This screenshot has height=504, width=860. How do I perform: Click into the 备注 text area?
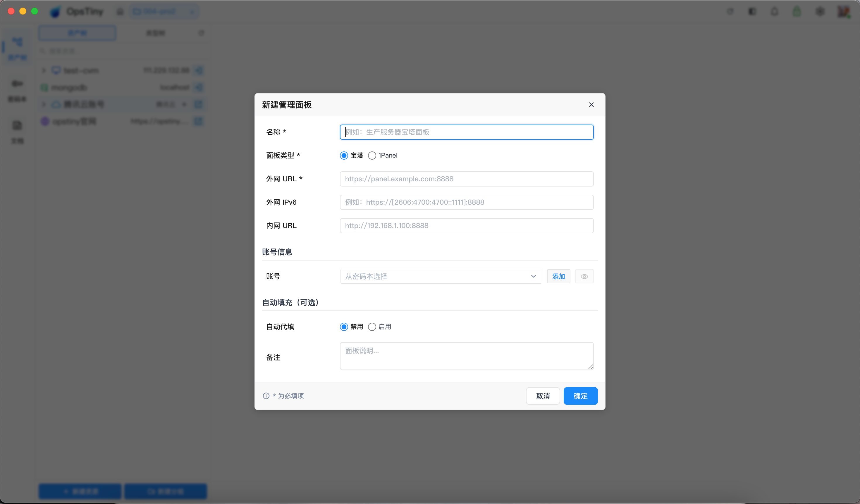(x=467, y=356)
